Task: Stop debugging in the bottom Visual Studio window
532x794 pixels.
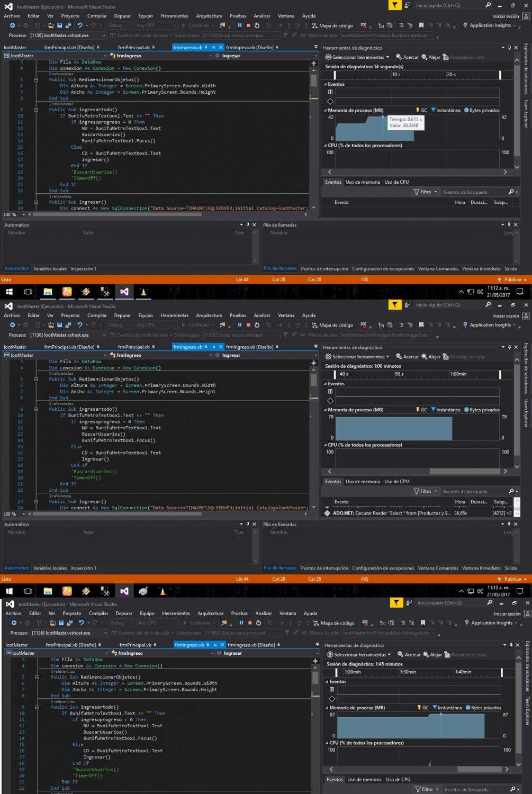Action: tap(250, 623)
